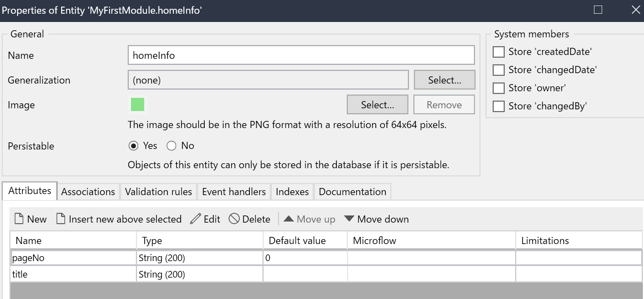Click the Move down arrow
This screenshot has height=299, width=644.
[x=349, y=219]
